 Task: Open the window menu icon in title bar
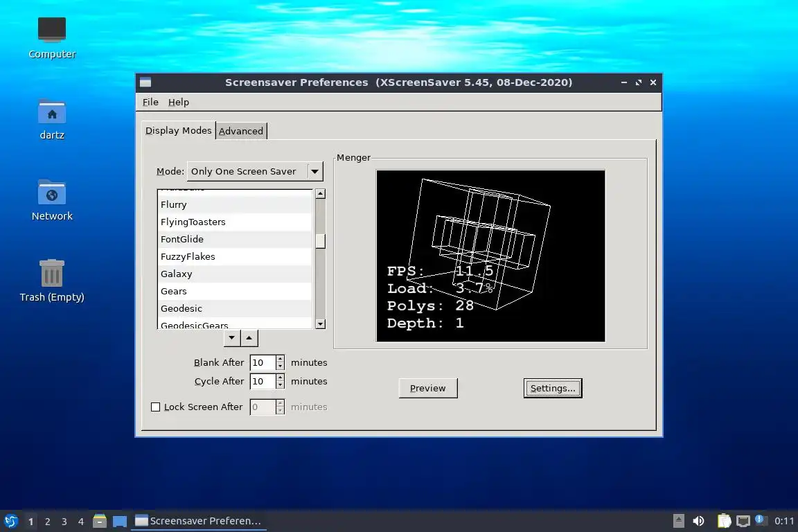[145, 82]
